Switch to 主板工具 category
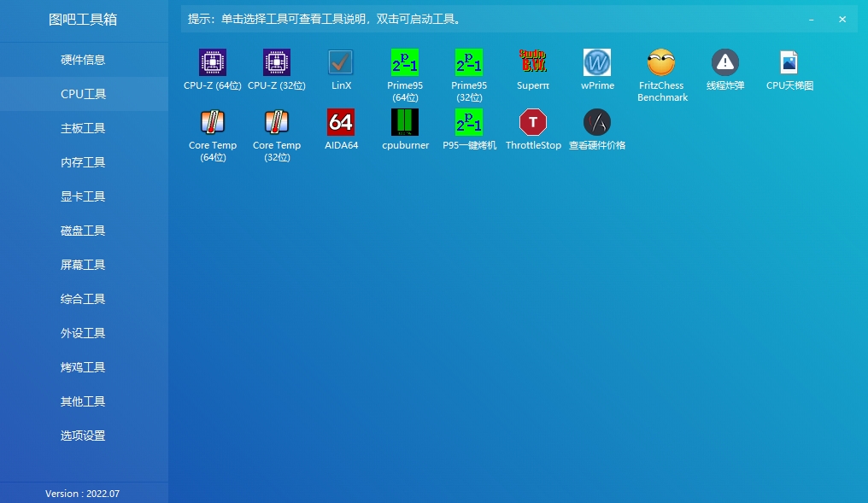Viewport: 868px width, 503px height. click(x=84, y=128)
